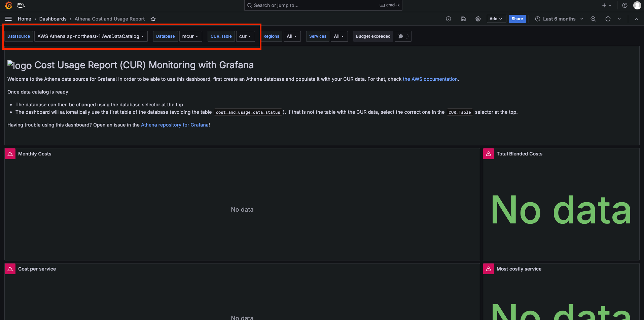The width and height of the screenshot is (644, 320).
Task: Click the Total Blended Costs panel title
Action: pyautogui.click(x=520, y=154)
